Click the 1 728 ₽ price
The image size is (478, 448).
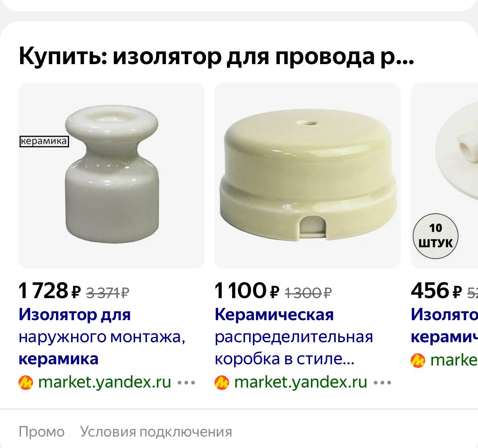(50, 290)
